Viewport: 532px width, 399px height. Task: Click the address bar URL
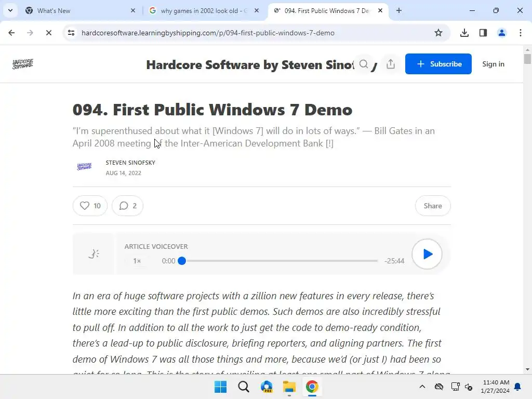208,33
